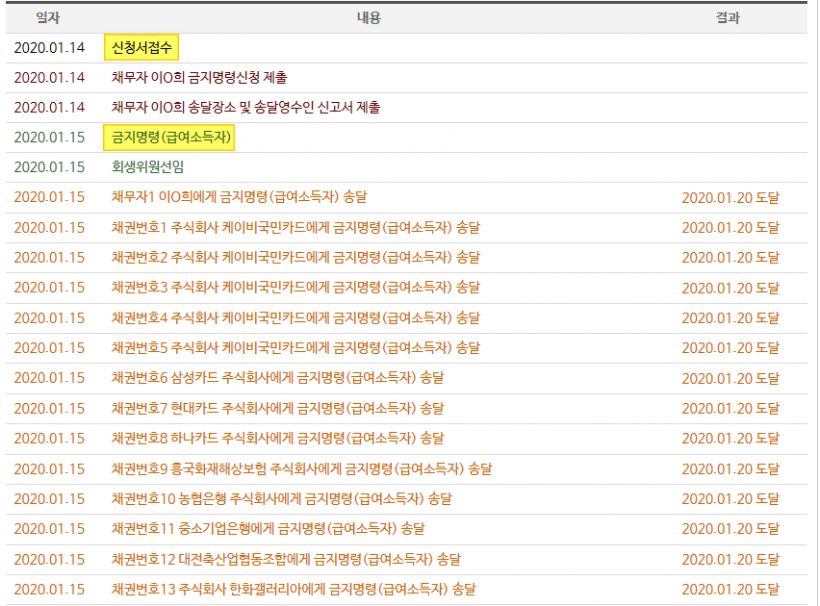Click 2020.01.20 도달 result for 한화갤러리아
This screenshot has width=820, height=606.
[x=731, y=589]
